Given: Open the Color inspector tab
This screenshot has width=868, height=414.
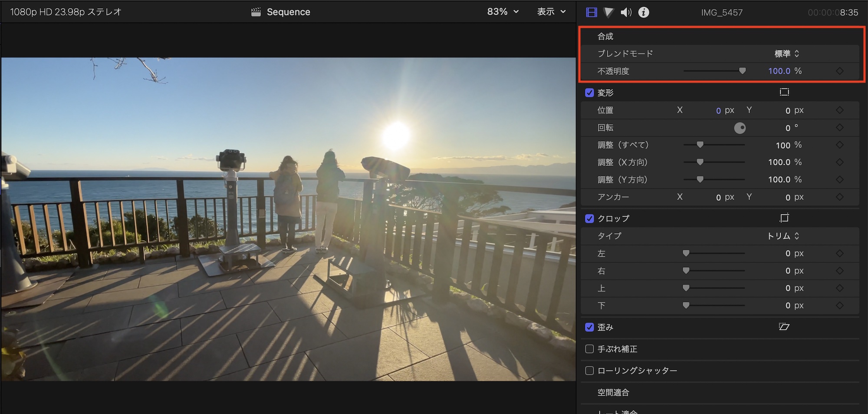Looking at the screenshot, I should point(608,12).
